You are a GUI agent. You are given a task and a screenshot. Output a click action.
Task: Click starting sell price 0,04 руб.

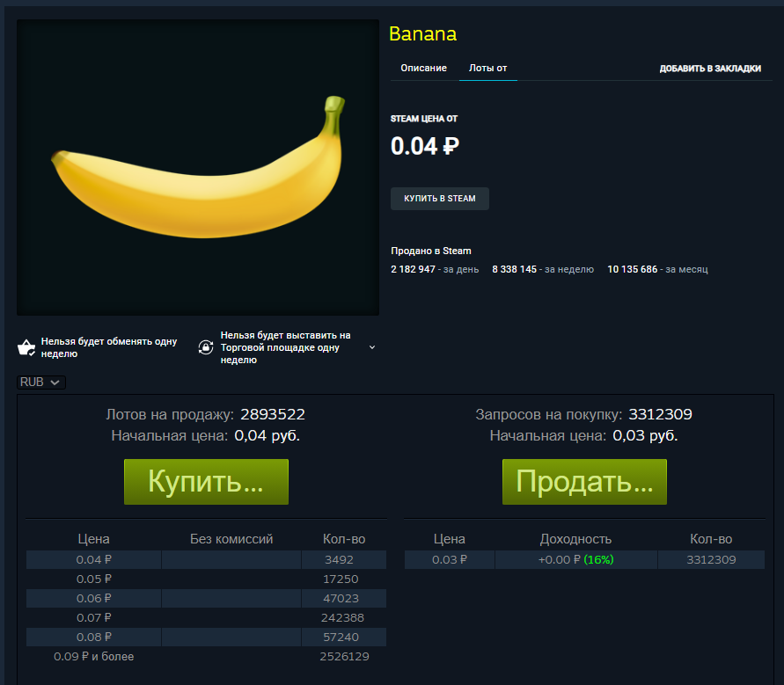click(267, 436)
